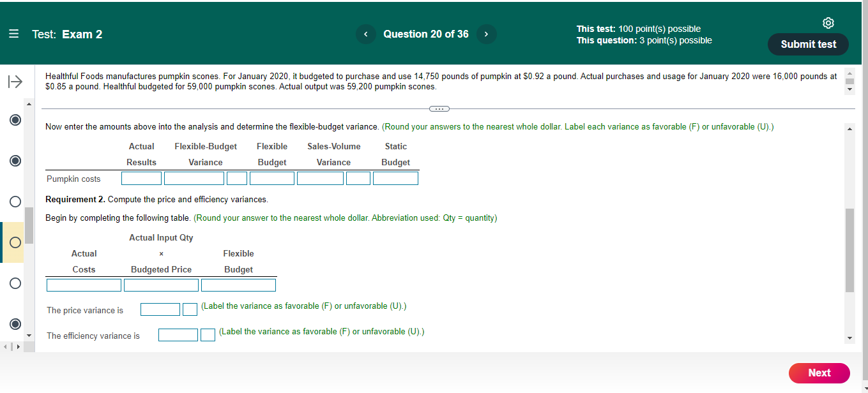
Task: Open the hamburger menu beside Test: Exam 2
Action: [x=13, y=34]
